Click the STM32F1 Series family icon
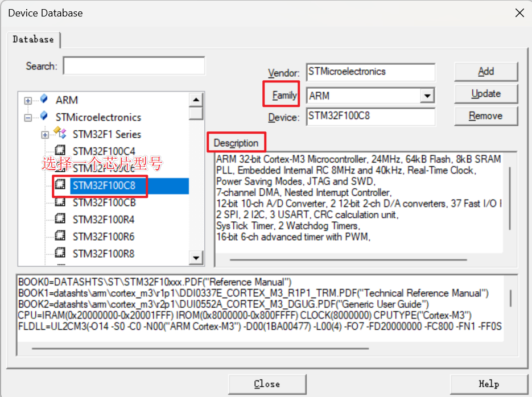This screenshot has height=397, width=532. pos(60,133)
